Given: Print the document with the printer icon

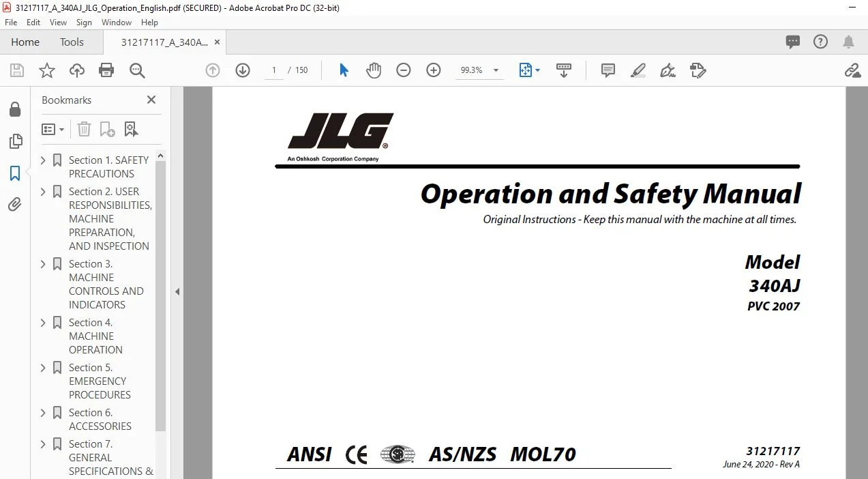Looking at the screenshot, I should point(106,70).
